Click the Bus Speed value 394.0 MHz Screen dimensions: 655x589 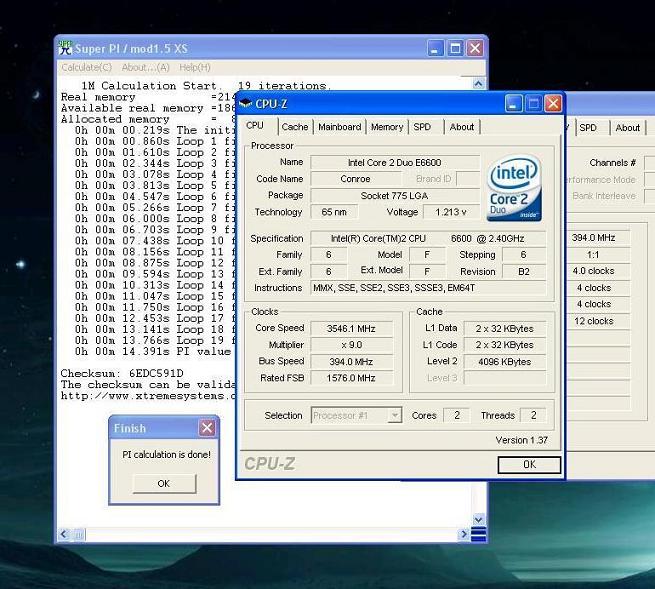[351, 362]
